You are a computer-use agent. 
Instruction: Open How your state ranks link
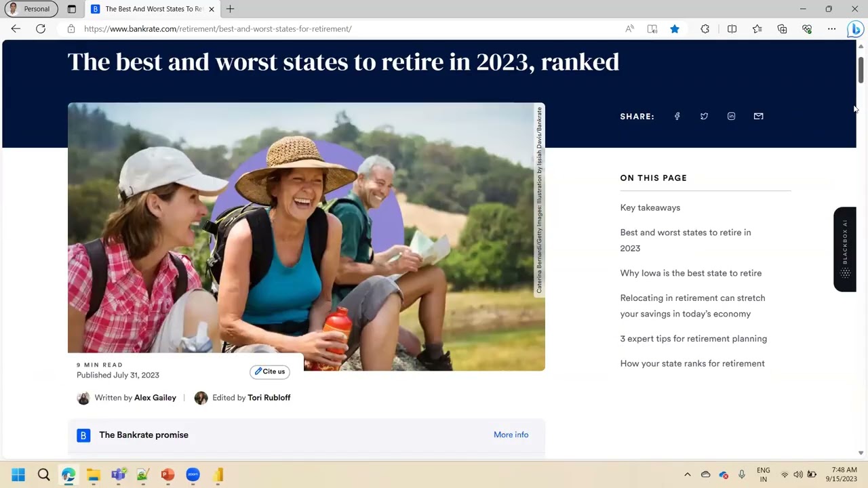(x=692, y=363)
